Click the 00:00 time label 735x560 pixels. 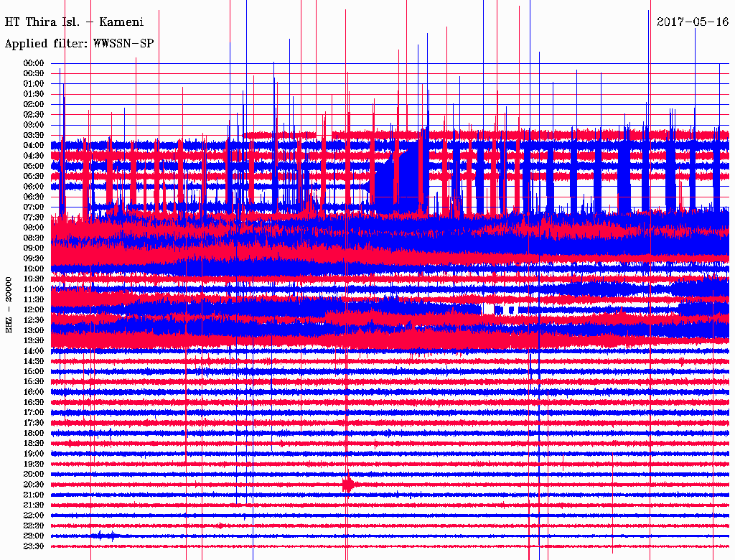(34, 63)
